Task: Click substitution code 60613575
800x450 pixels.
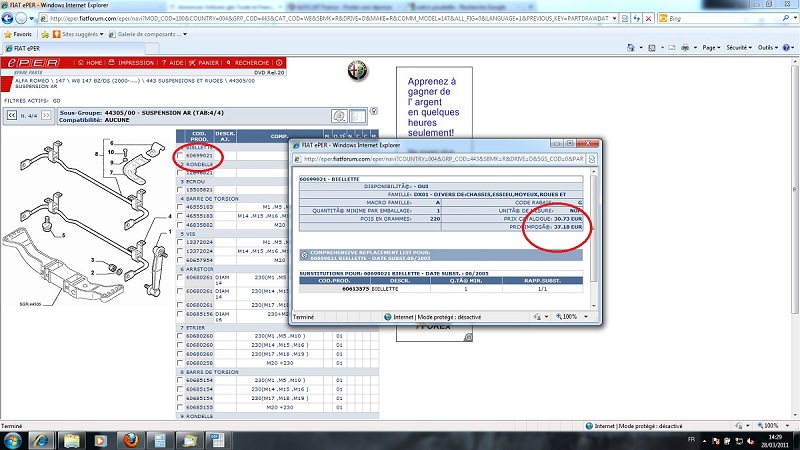Action: click(x=355, y=289)
